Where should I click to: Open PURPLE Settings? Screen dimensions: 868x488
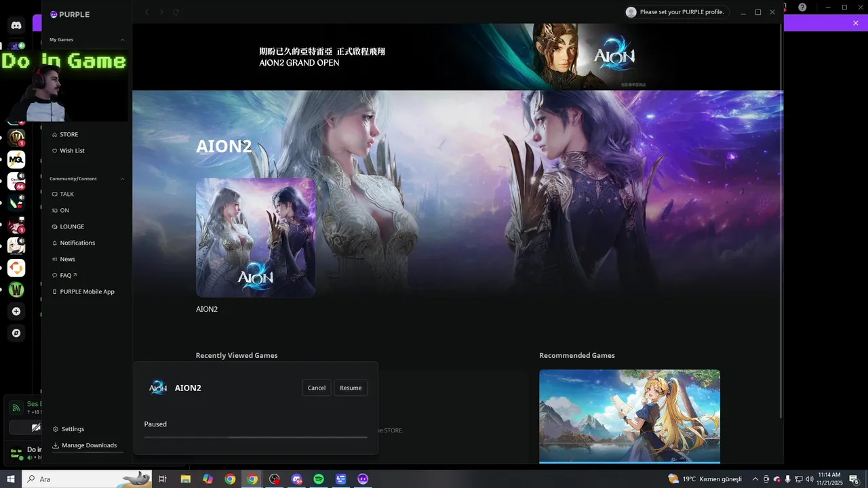point(68,429)
